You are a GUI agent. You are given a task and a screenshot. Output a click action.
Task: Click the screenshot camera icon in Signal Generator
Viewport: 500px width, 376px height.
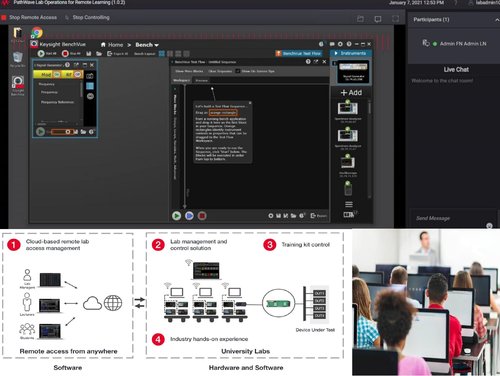pyautogui.click(x=90, y=76)
